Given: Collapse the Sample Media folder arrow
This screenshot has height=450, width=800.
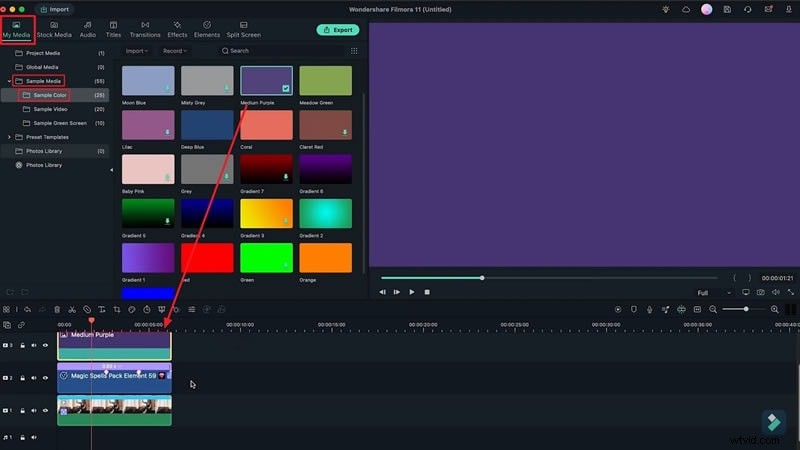Looking at the screenshot, I should [9, 81].
